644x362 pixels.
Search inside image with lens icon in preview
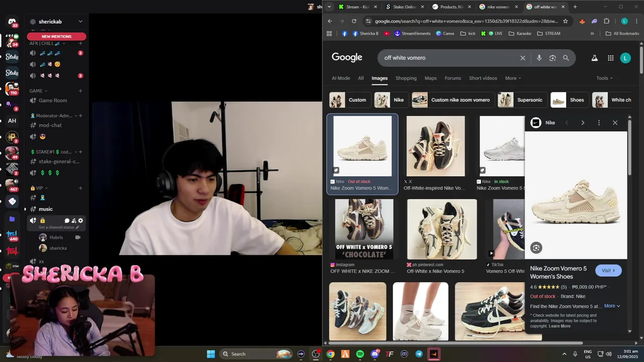coord(536,247)
